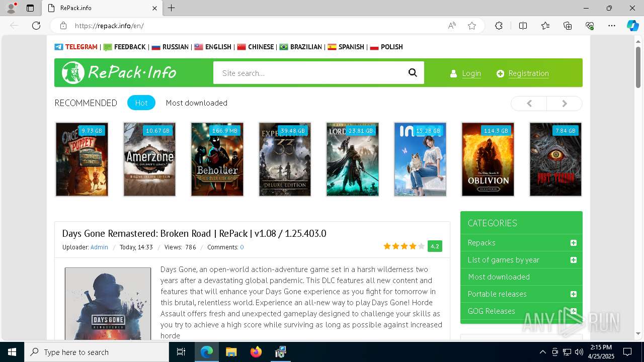
Task: Open the Lords of the Fallen thumbnail
Action: click(353, 159)
